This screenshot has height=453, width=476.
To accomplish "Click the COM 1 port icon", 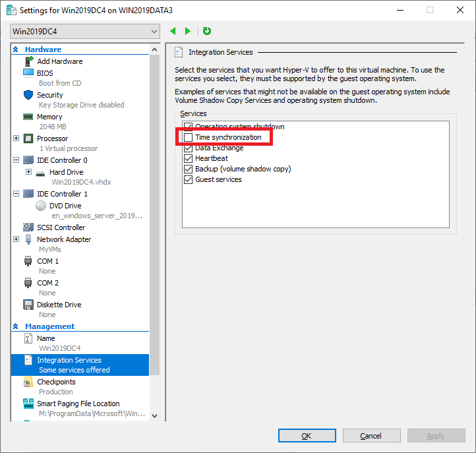I will 28,261.
